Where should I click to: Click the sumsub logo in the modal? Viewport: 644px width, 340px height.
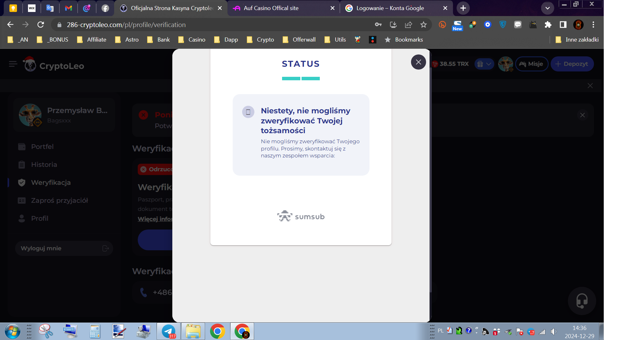300,216
